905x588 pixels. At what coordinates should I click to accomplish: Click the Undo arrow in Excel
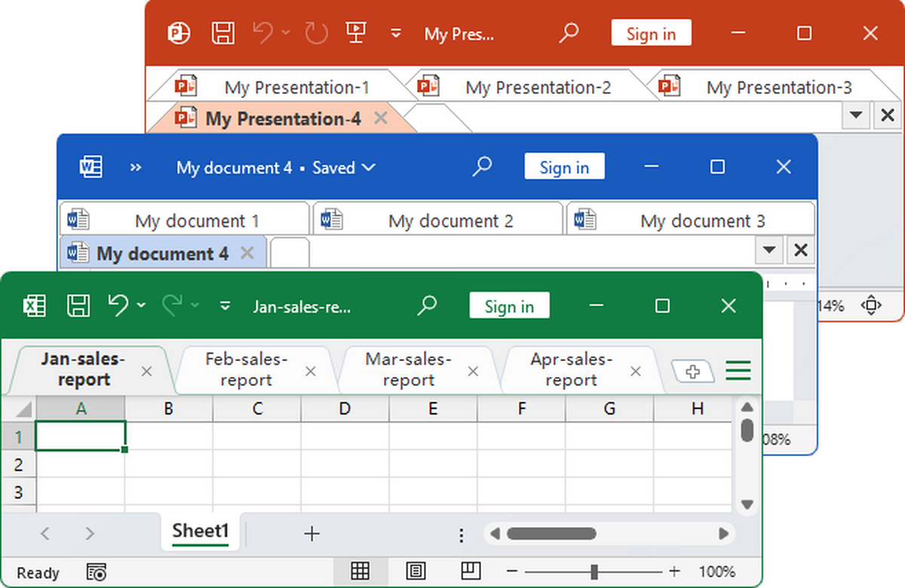[x=118, y=305]
